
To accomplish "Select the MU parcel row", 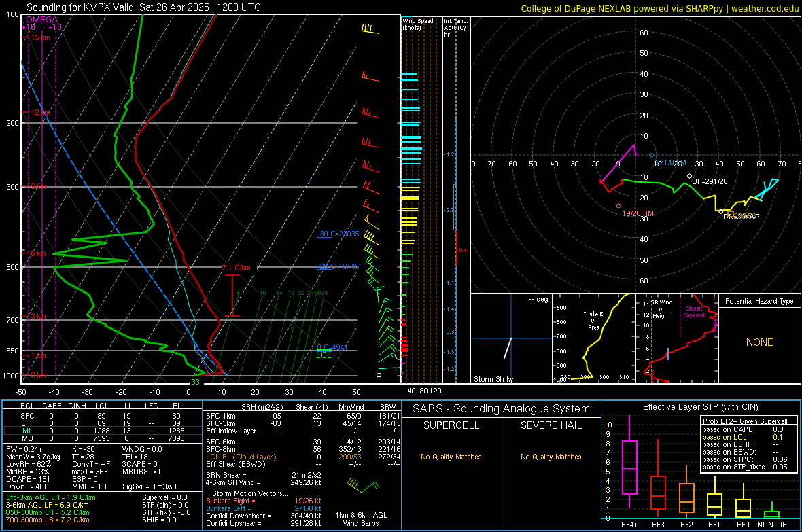I will pos(101,438).
